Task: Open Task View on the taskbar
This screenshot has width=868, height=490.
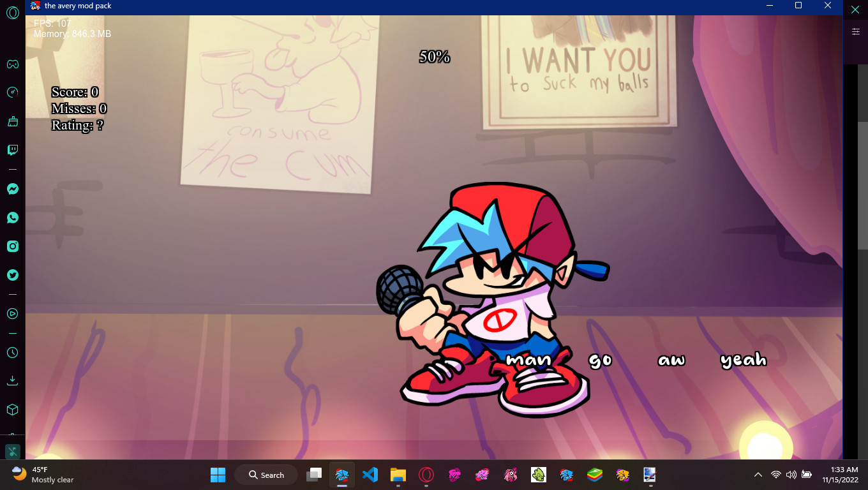Action: (x=314, y=475)
